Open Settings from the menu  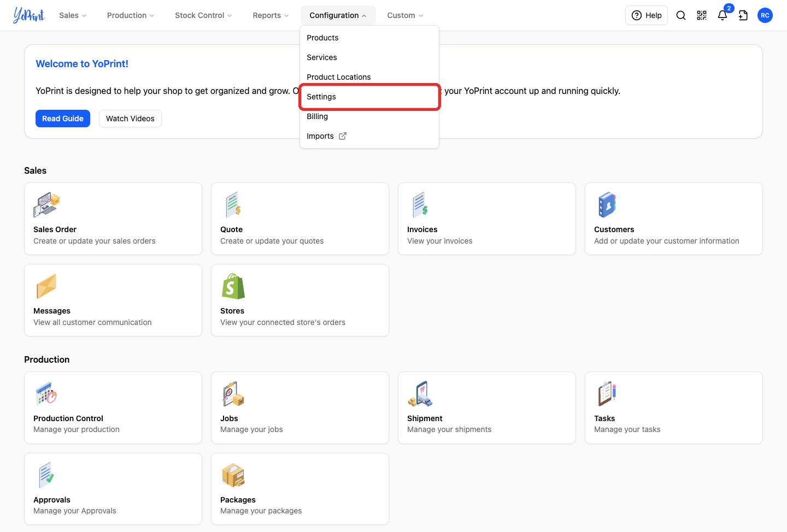click(x=369, y=97)
